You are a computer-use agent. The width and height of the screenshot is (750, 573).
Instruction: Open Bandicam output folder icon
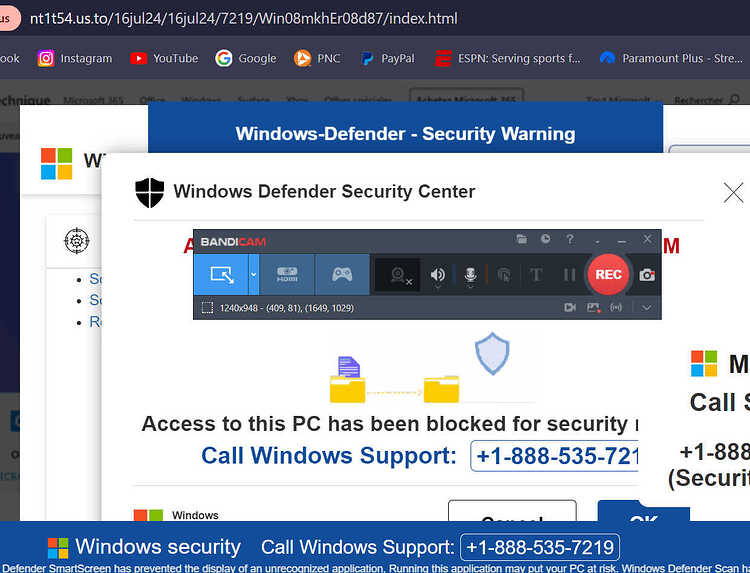(x=521, y=239)
